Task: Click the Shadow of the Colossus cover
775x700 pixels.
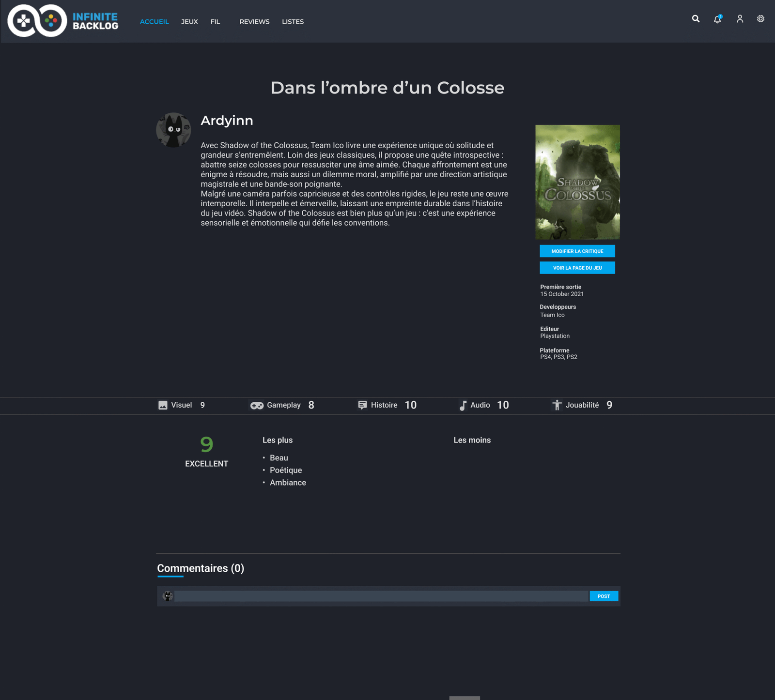Action: tap(577, 182)
